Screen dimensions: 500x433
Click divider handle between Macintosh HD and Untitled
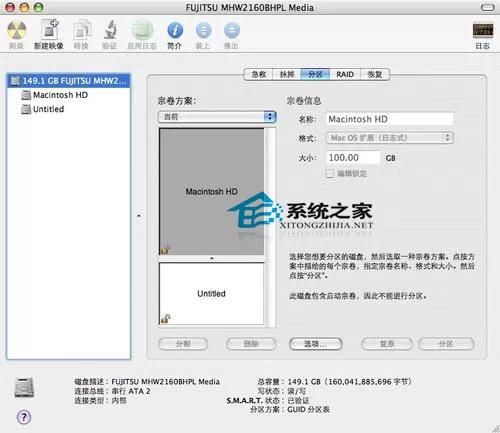click(x=212, y=259)
